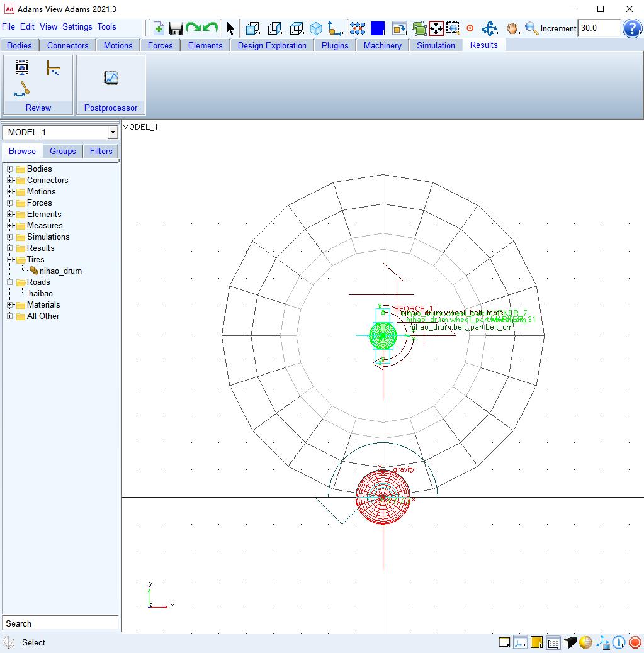Click the save database floppy icon
The width and height of the screenshot is (644, 653).
(176, 28)
